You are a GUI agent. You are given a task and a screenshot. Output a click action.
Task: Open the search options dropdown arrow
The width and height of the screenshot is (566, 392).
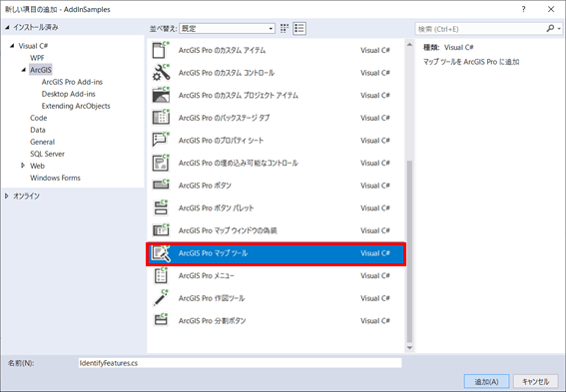[559, 29]
